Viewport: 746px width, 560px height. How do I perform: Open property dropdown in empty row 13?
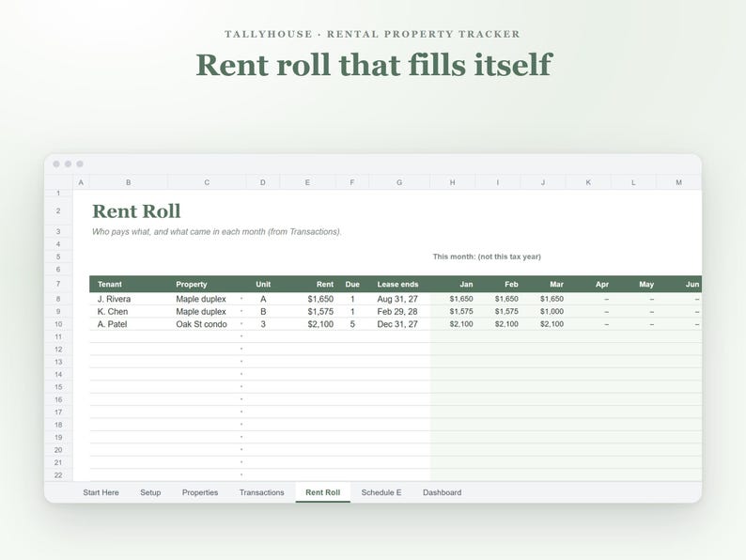pyautogui.click(x=241, y=362)
